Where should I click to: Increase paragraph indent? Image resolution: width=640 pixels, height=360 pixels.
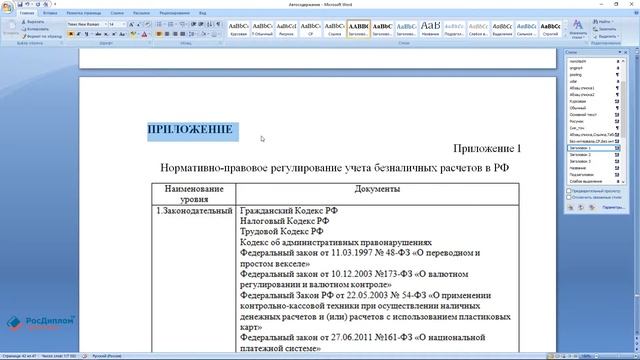point(201,24)
